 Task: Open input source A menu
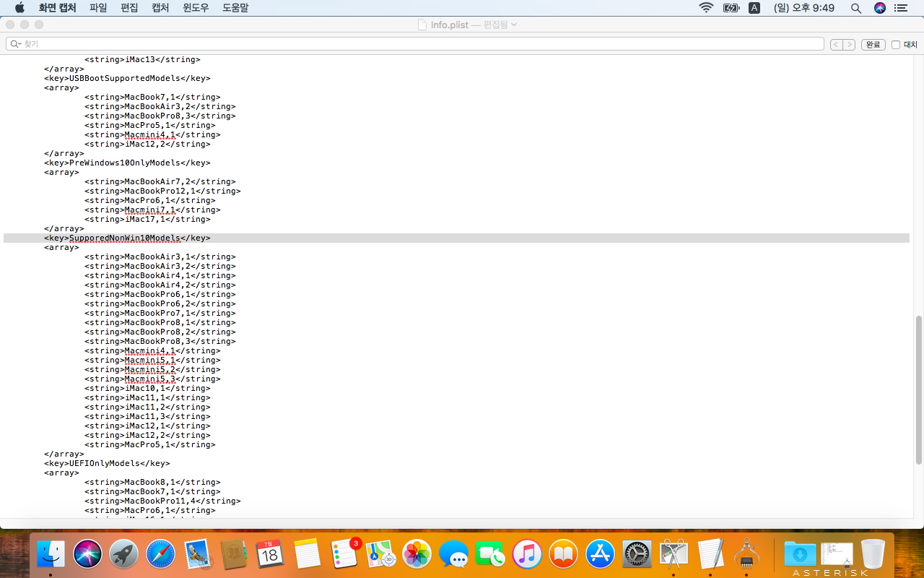tap(754, 8)
